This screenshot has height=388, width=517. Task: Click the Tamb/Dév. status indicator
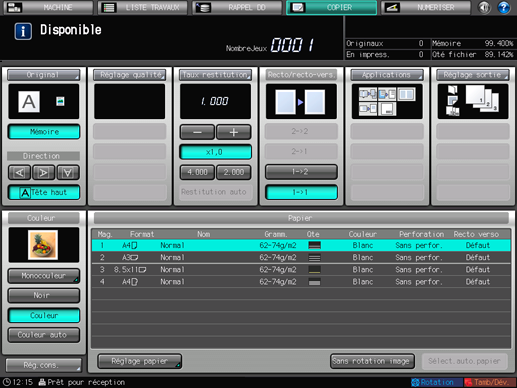(490, 382)
